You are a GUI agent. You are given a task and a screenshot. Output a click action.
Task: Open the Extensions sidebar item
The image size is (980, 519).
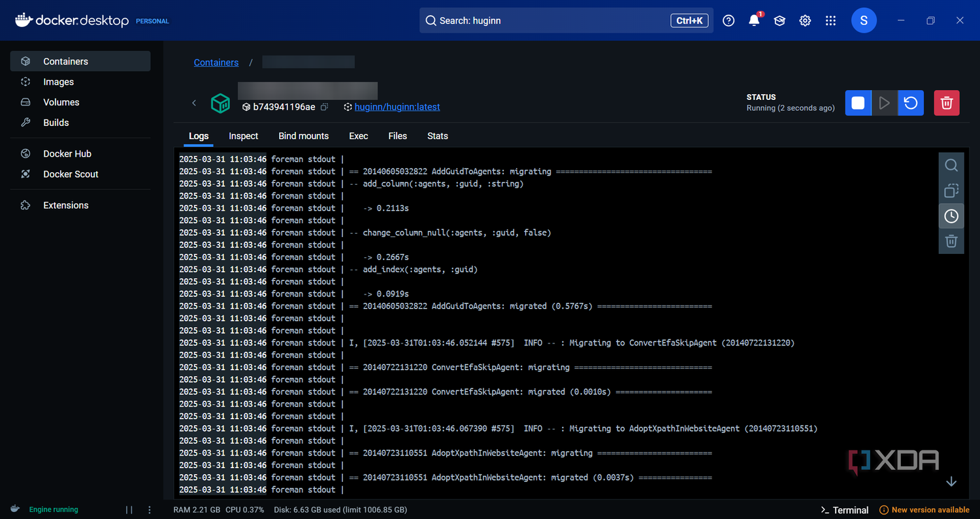click(80, 205)
